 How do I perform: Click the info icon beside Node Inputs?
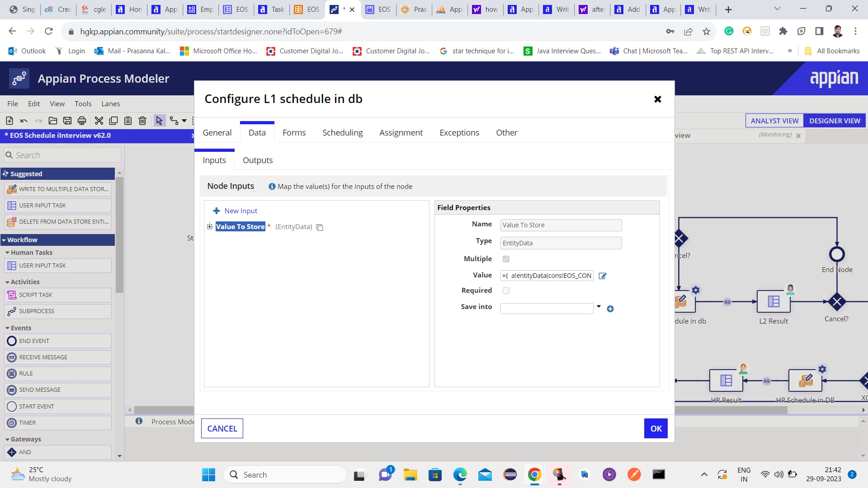(272, 187)
